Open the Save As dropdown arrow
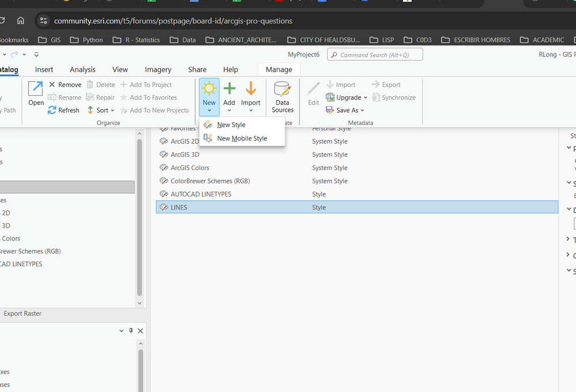The width and height of the screenshot is (576, 392). click(x=362, y=110)
